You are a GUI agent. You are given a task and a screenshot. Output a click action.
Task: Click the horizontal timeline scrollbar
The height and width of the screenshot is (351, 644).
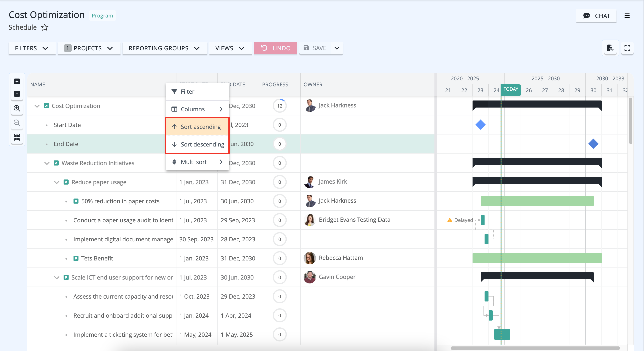click(x=535, y=348)
